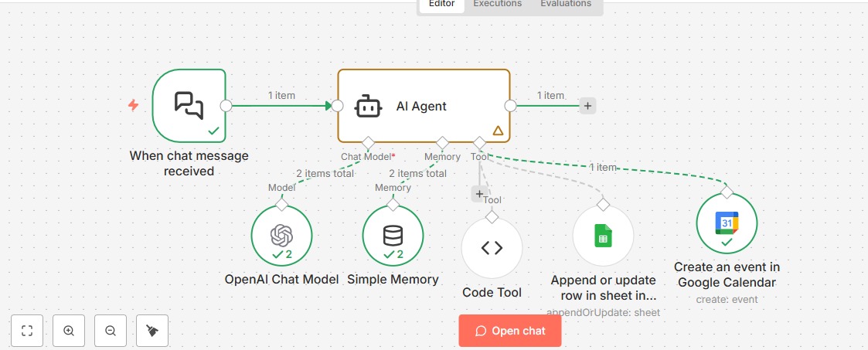Click '2 items total' label under Memory
This screenshot has width=868, height=350.
pyautogui.click(x=417, y=174)
